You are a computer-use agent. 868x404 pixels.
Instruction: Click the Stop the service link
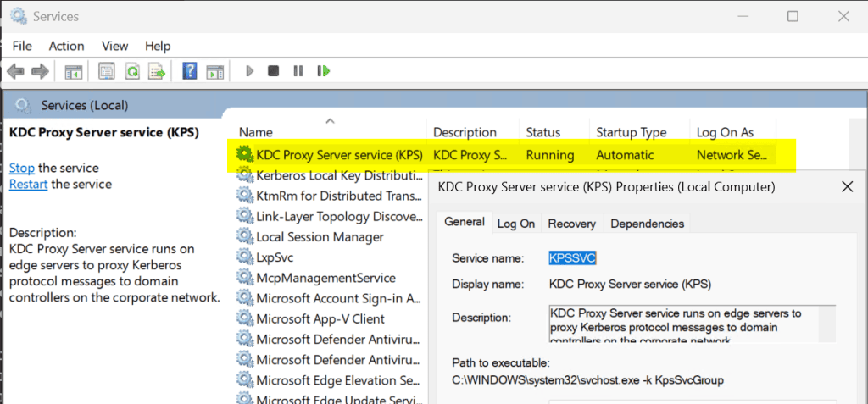(x=21, y=168)
